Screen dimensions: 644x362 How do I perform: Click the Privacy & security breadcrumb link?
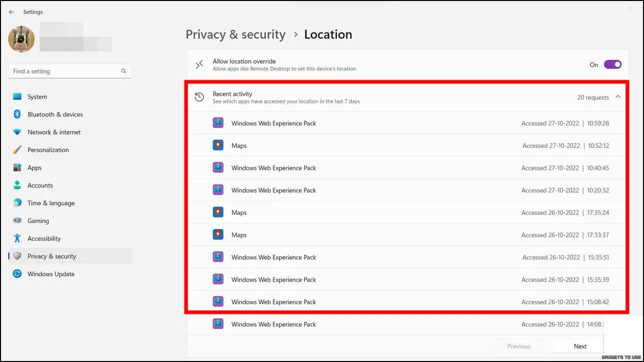235,35
